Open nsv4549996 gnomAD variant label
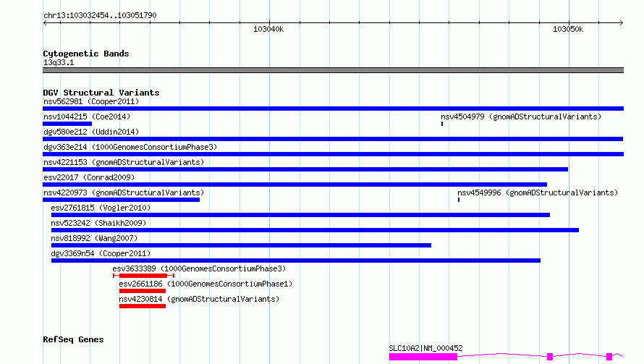The height and width of the screenshot is (364, 644). click(x=538, y=192)
